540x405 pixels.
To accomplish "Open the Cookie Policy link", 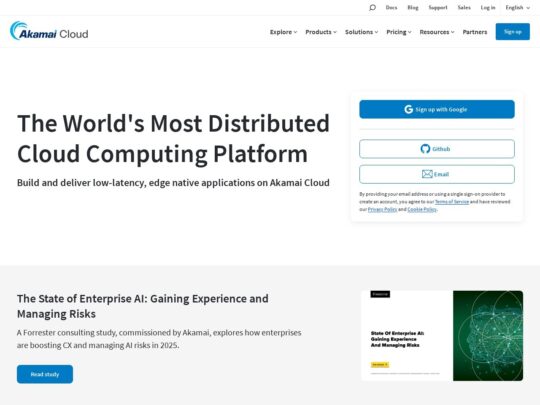I will (422, 209).
